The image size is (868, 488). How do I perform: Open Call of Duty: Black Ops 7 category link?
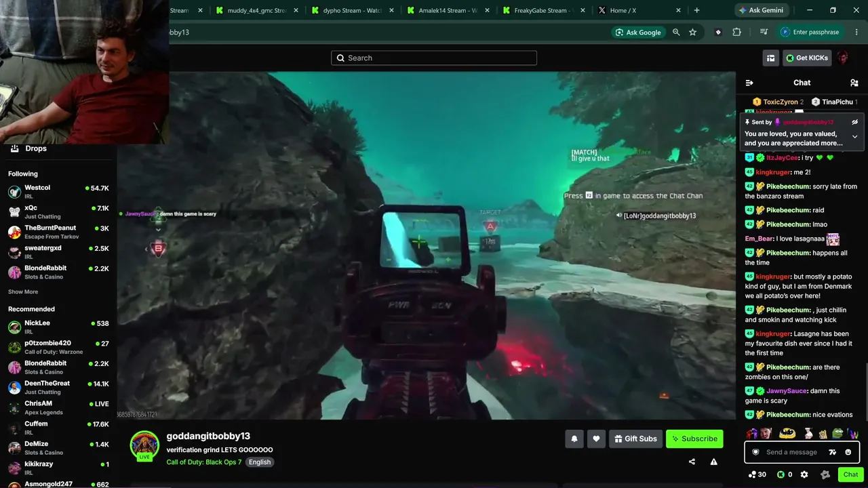tap(204, 462)
